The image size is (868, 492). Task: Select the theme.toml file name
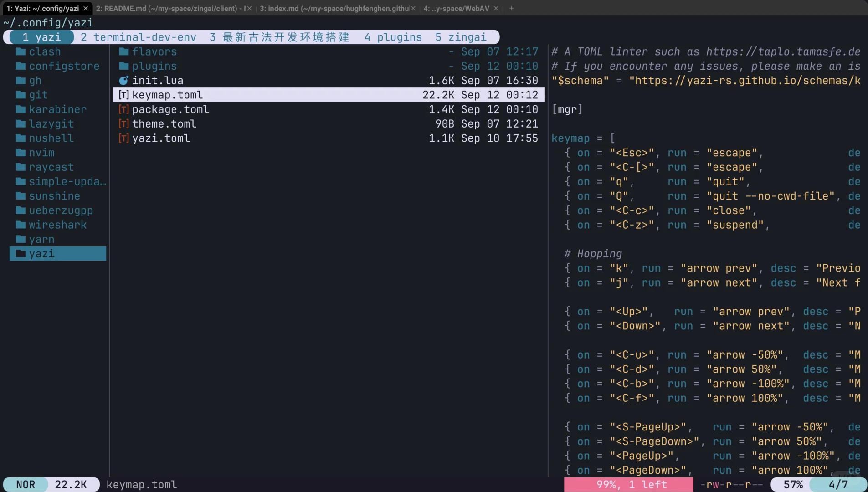click(164, 124)
